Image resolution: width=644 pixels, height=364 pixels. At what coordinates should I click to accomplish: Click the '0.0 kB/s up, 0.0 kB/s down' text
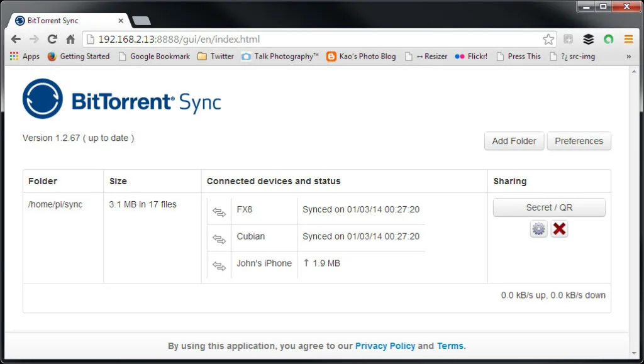[553, 295]
